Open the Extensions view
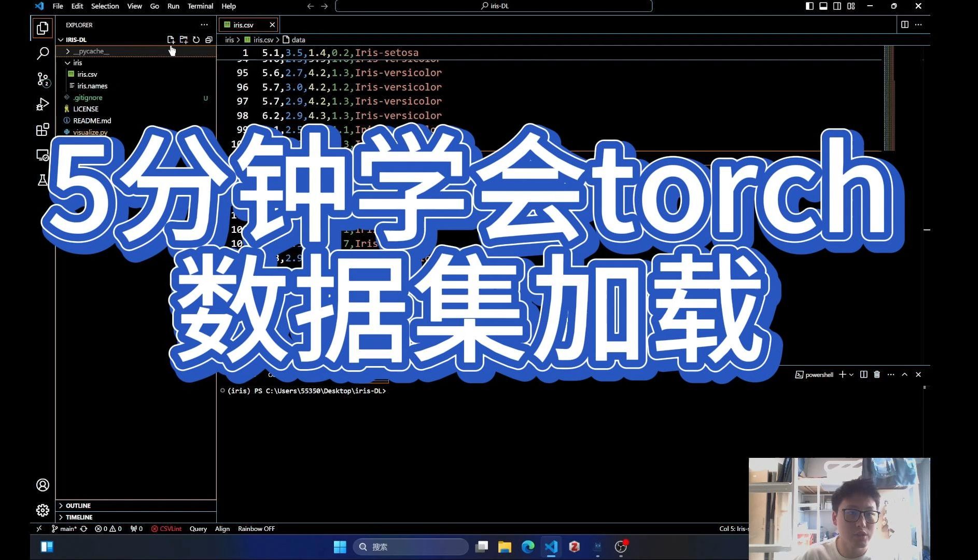 click(x=43, y=130)
